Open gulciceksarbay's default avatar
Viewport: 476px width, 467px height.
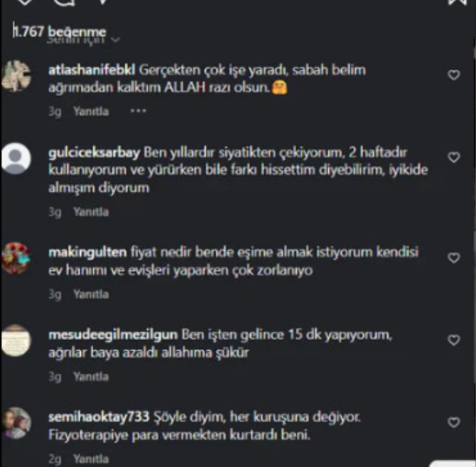point(16,158)
